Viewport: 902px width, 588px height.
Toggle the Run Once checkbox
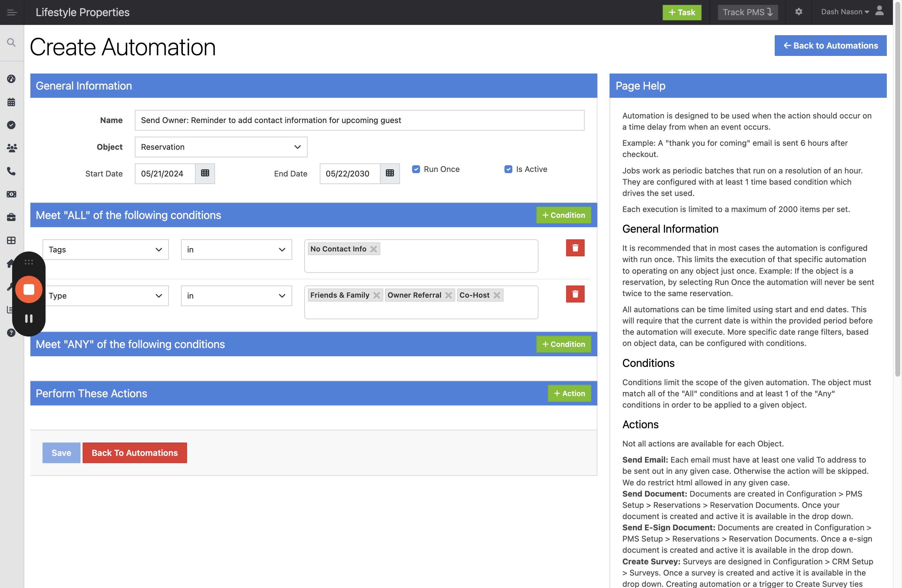click(416, 169)
